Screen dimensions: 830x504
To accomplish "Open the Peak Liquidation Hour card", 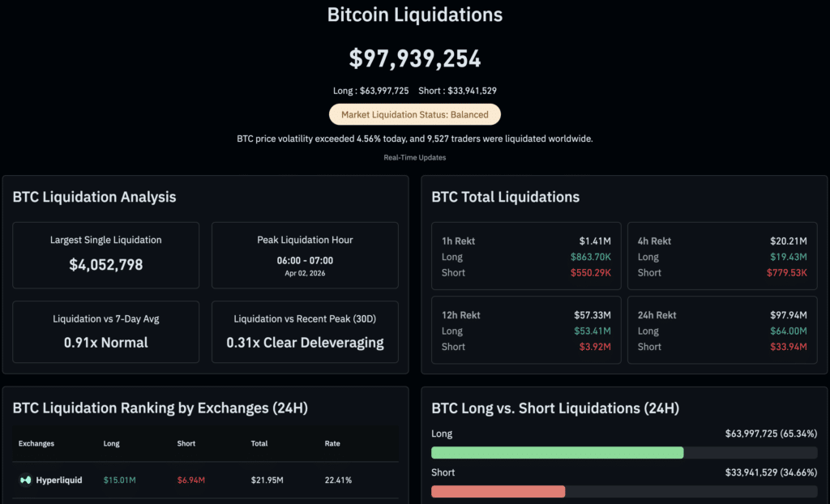I will click(x=305, y=255).
